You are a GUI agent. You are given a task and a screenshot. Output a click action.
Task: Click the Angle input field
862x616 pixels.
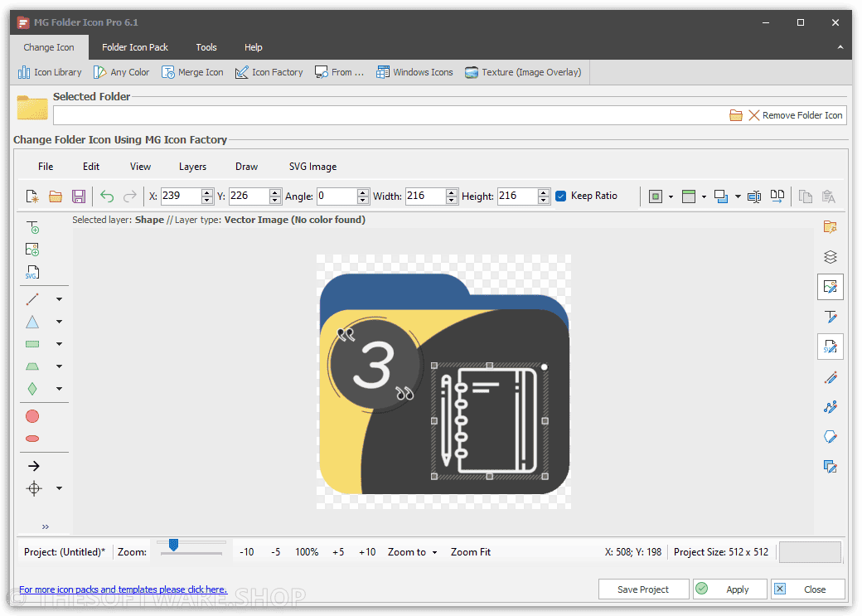click(x=337, y=196)
